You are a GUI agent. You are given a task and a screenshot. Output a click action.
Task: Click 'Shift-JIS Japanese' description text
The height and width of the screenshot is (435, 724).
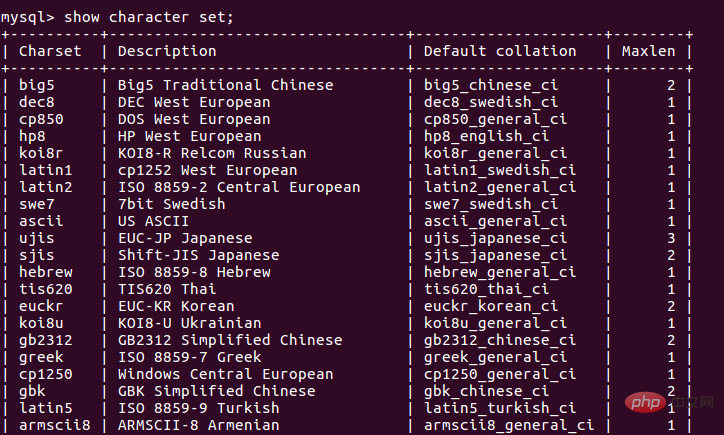coord(199,255)
